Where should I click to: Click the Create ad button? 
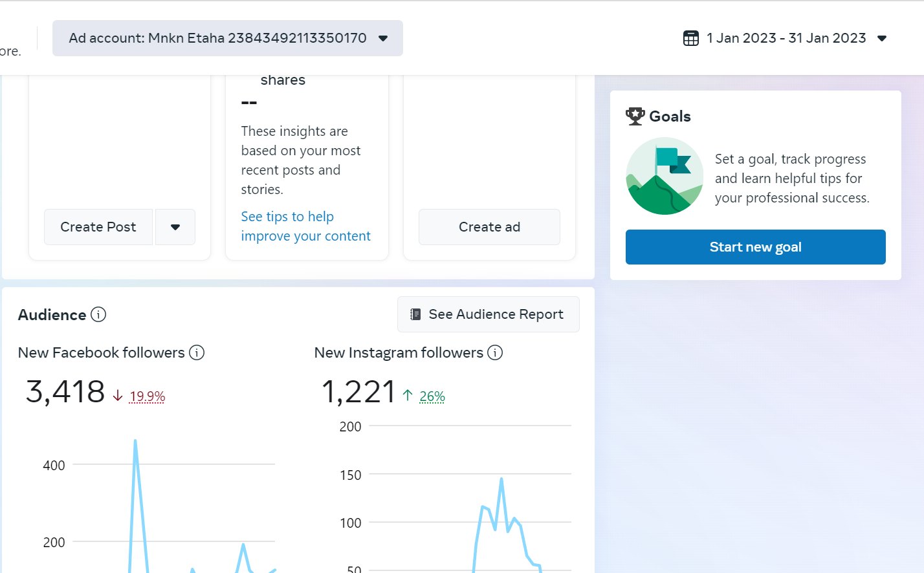click(489, 227)
